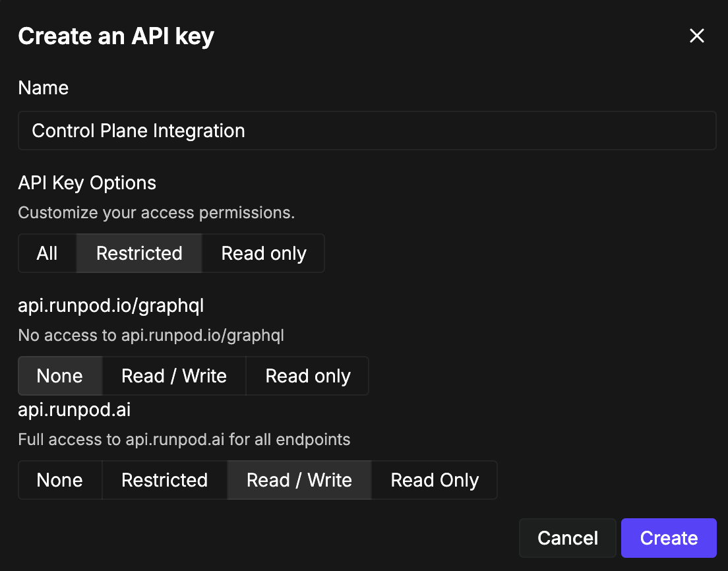Set API Key Options to Read only
The height and width of the screenshot is (571, 728).
point(264,254)
